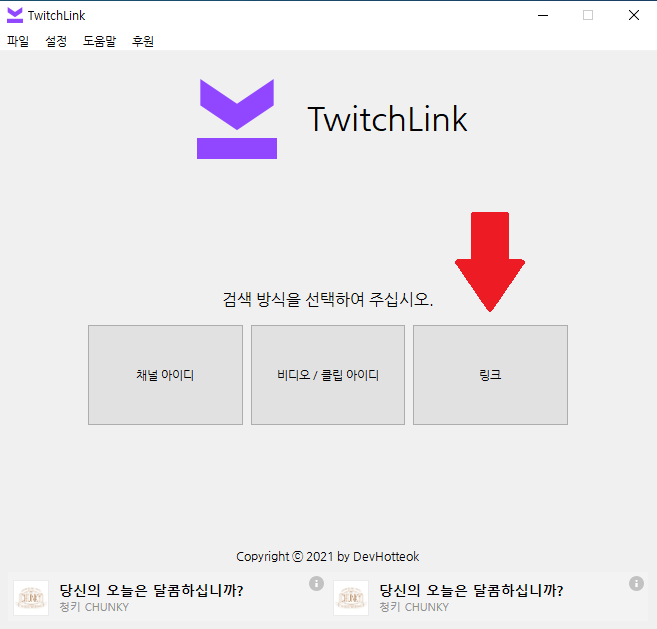Click the large purple TwitchLink logo
Image resolution: width=657 pixels, height=629 pixels.
tap(237, 119)
